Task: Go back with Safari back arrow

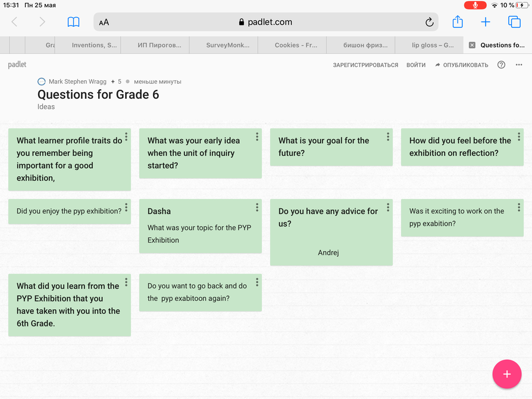Action: pyautogui.click(x=15, y=22)
